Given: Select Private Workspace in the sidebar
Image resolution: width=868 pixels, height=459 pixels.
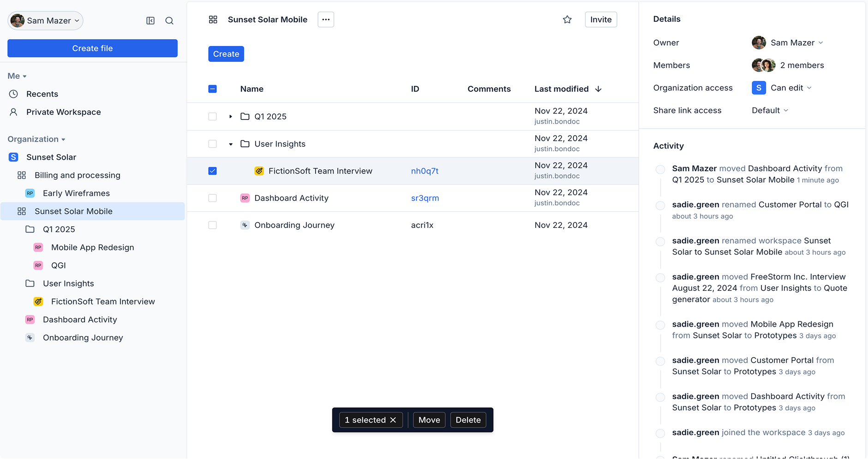Looking at the screenshot, I should (63, 112).
